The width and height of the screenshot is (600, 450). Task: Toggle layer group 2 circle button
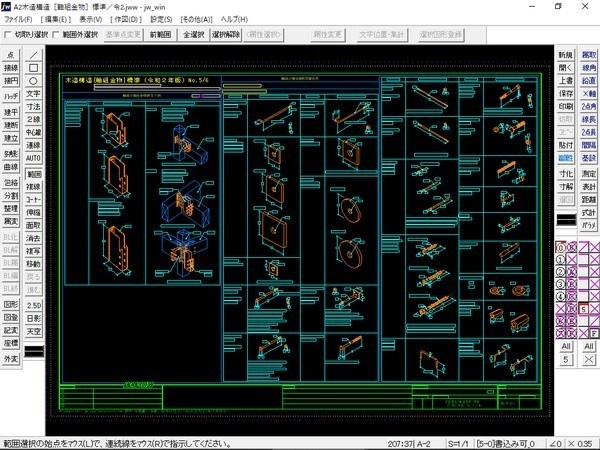(560, 272)
